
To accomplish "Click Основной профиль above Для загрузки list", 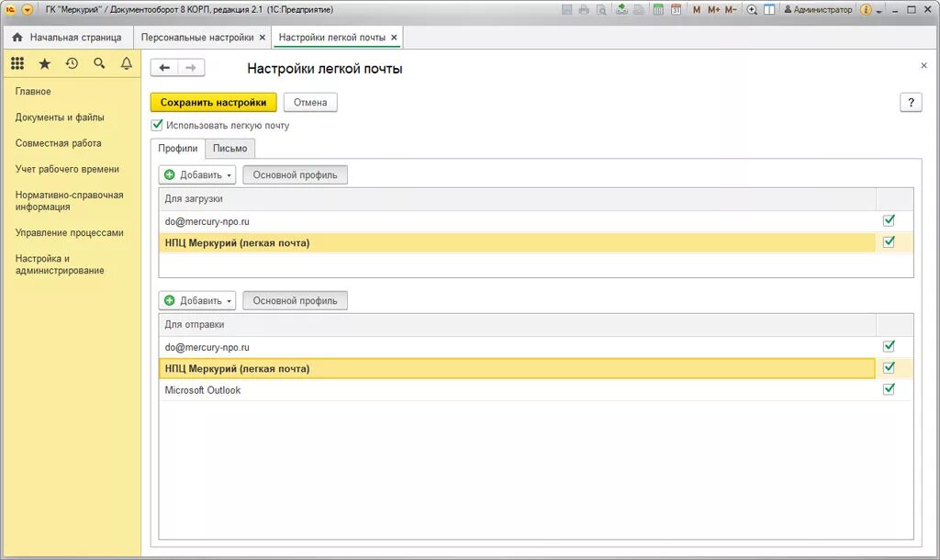I will click(x=295, y=175).
